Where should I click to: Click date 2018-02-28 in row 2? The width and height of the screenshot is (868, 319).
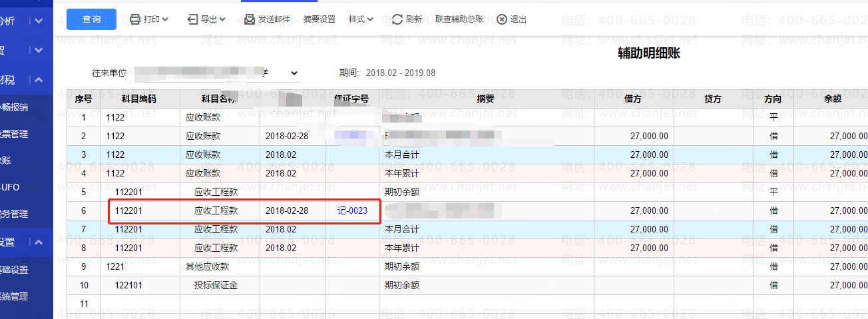pyautogui.click(x=287, y=136)
